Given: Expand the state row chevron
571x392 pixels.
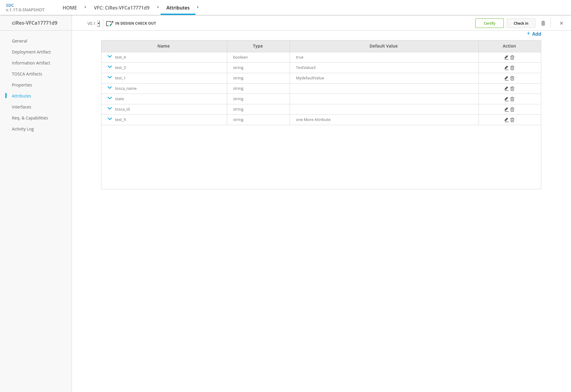Looking at the screenshot, I should 110,98.
